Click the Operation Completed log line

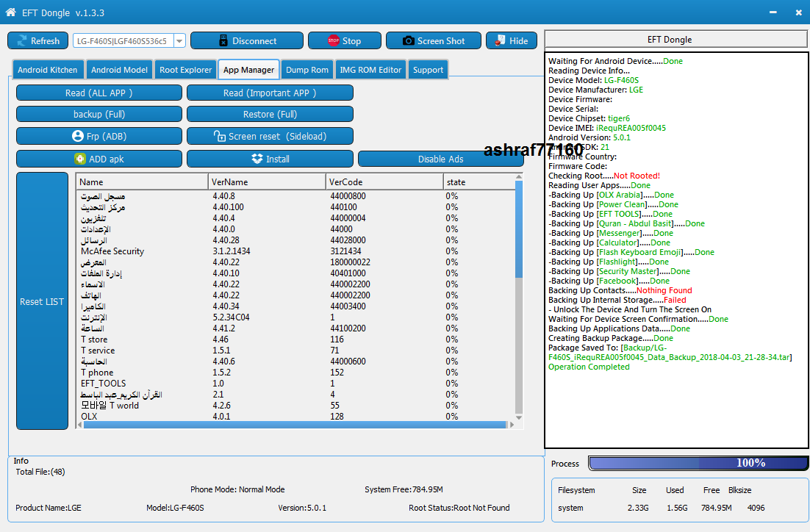(589, 367)
